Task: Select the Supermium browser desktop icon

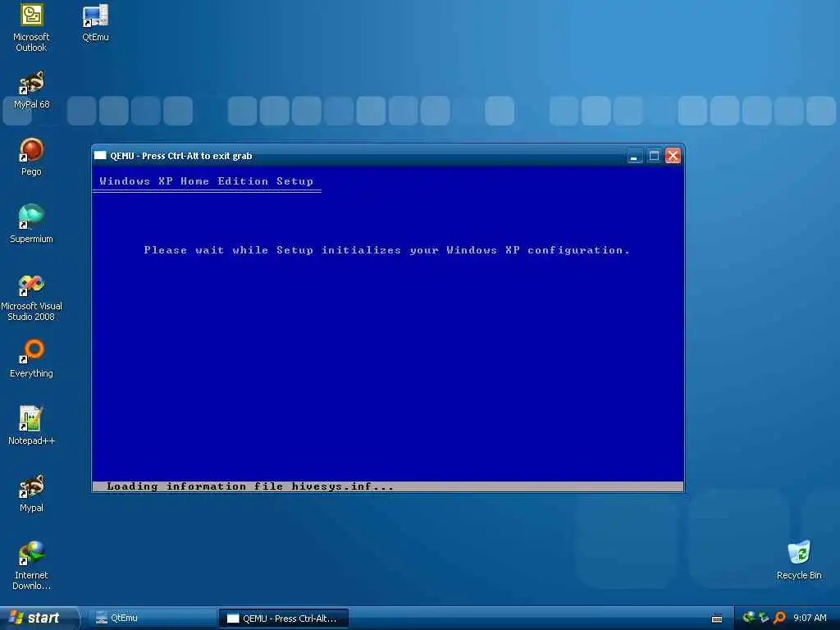Action: [32, 224]
